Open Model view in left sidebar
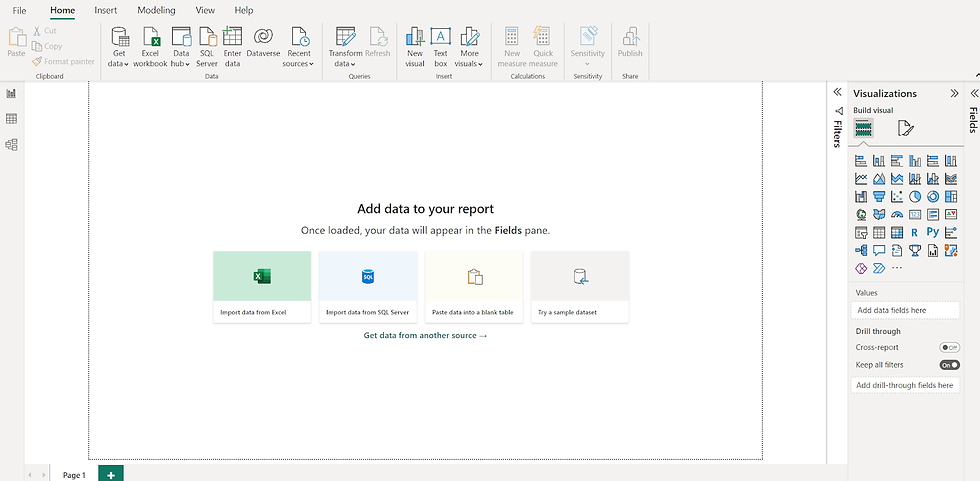The image size is (980, 481). point(11,145)
